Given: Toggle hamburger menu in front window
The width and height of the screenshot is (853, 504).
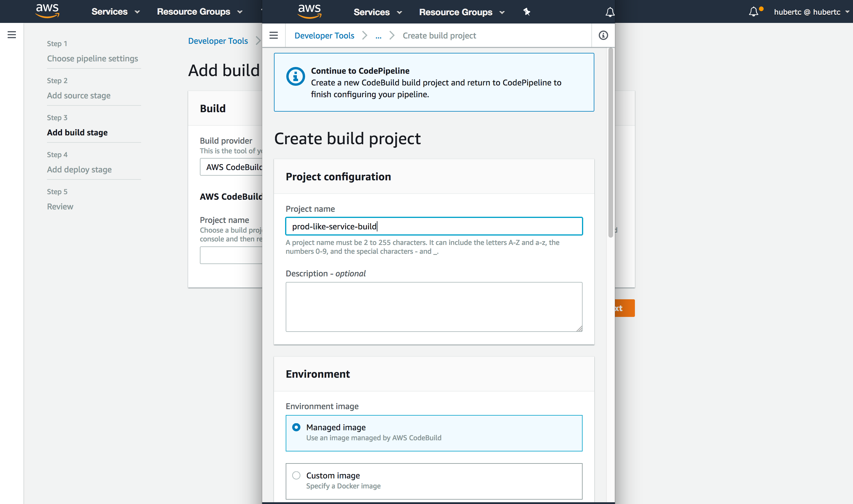Looking at the screenshot, I should 274,35.
